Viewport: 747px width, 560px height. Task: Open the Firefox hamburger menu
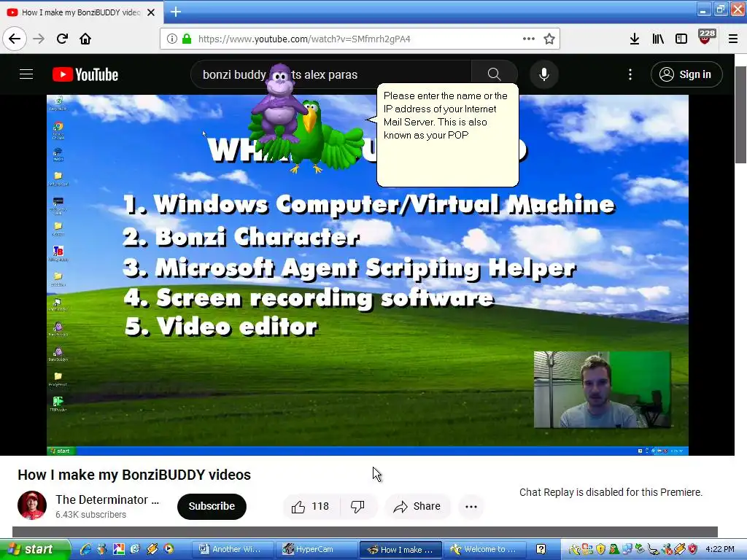pyautogui.click(x=733, y=39)
